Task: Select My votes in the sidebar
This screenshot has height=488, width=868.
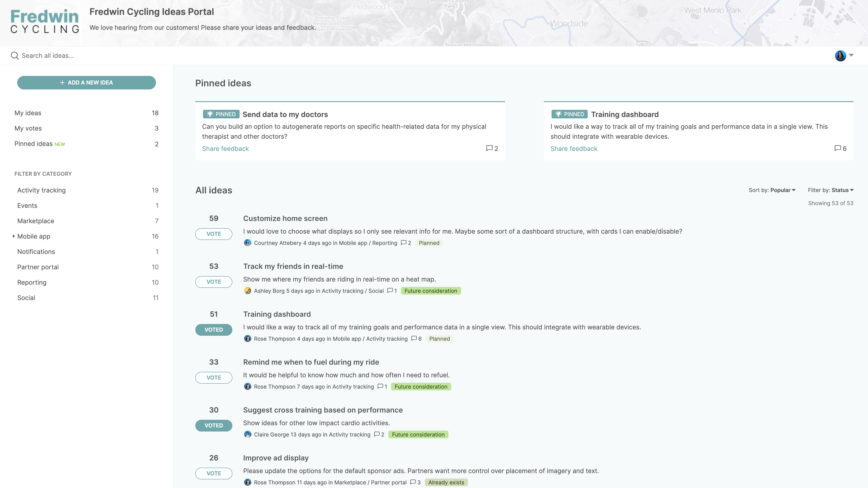Action: pos(28,128)
